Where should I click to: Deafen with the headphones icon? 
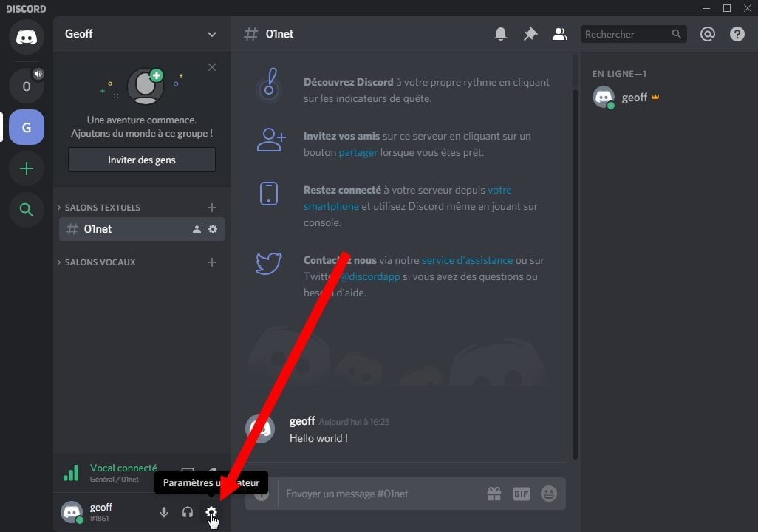point(188,512)
